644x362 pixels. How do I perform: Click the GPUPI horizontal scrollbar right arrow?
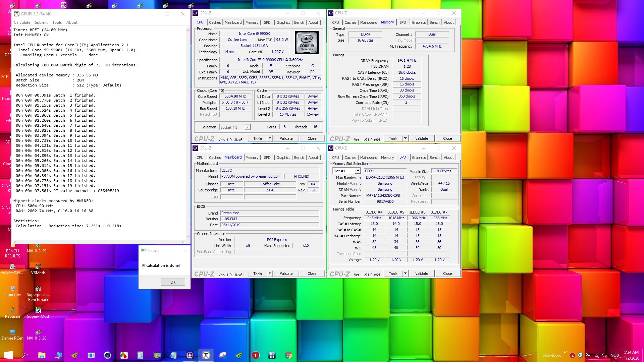(183, 242)
